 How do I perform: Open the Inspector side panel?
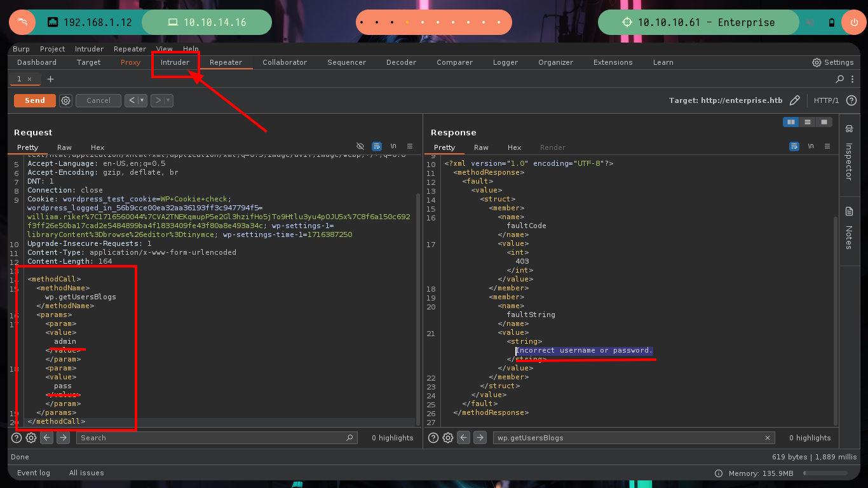coord(848,152)
